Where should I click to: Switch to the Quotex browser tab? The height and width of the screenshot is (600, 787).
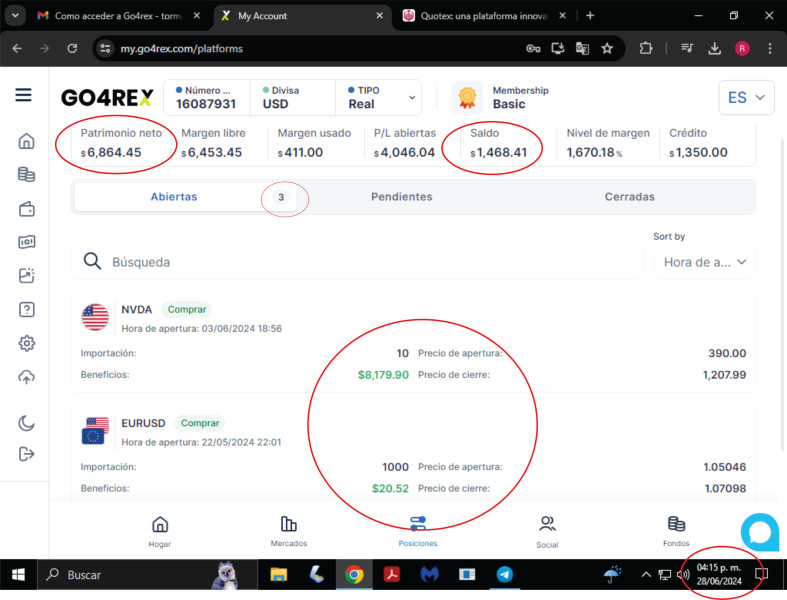(x=484, y=16)
